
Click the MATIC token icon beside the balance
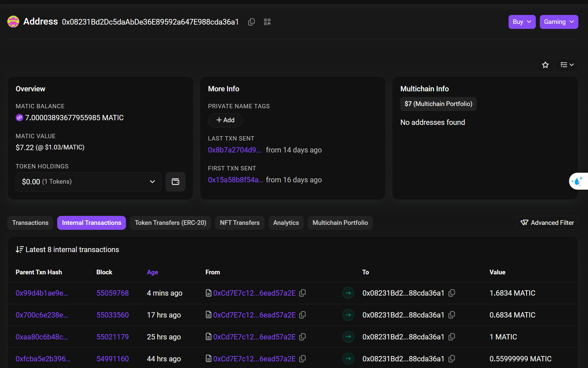19,118
